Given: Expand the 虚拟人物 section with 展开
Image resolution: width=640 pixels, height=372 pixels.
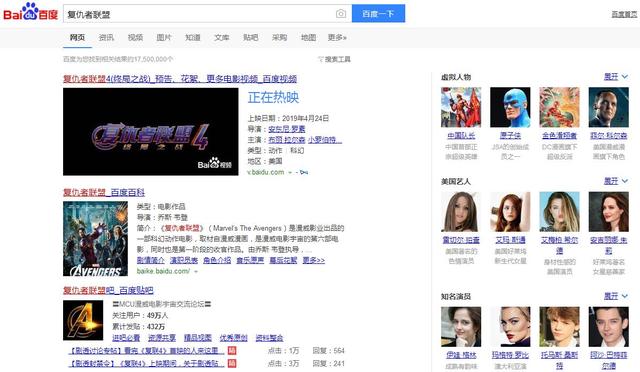Looking at the screenshot, I should click(x=616, y=77).
